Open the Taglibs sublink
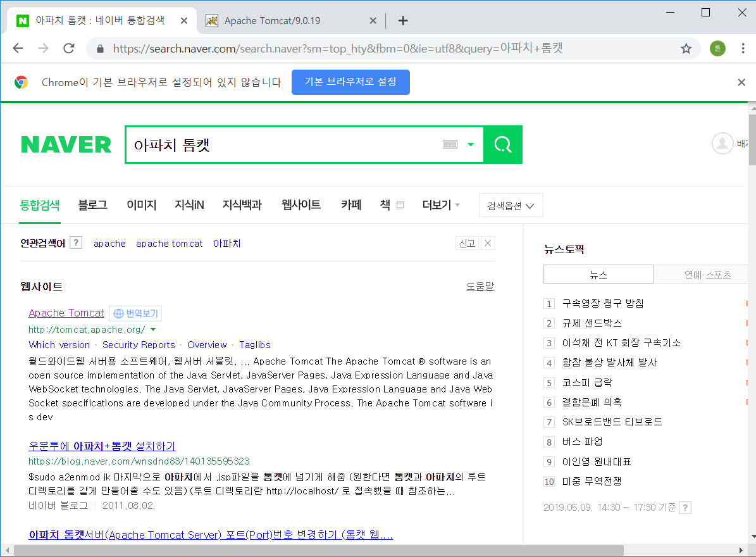The height and width of the screenshot is (557, 756). tap(254, 345)
